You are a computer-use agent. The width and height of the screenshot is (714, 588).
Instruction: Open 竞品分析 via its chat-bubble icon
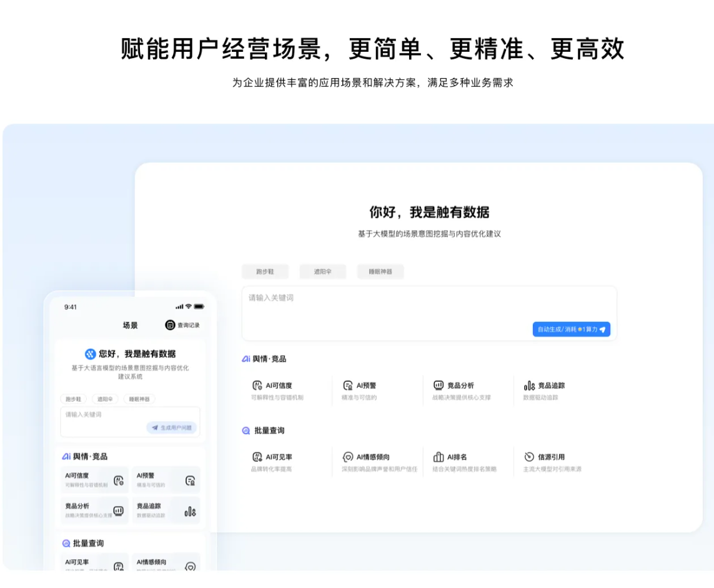(x=440, y=386)
